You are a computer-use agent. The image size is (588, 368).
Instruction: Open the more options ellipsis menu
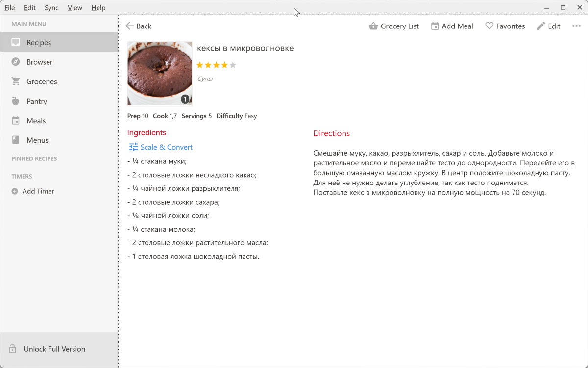click(x=576, y=26)
